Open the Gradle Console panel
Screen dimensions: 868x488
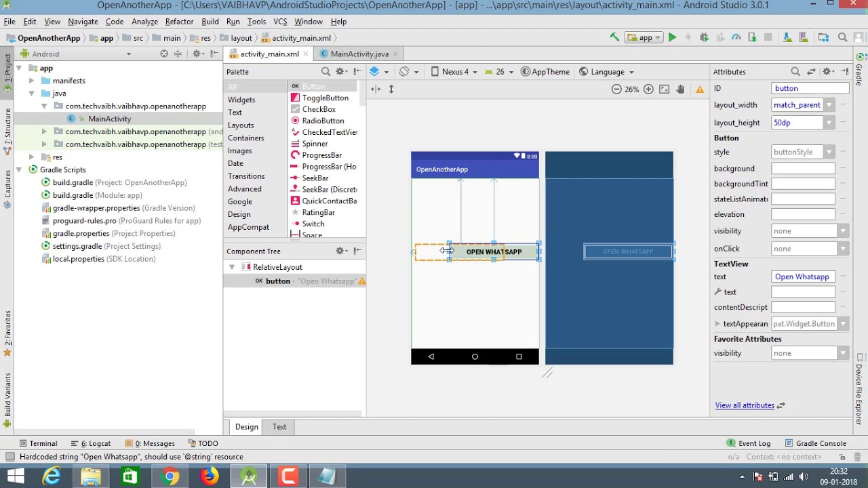(815, 443)
